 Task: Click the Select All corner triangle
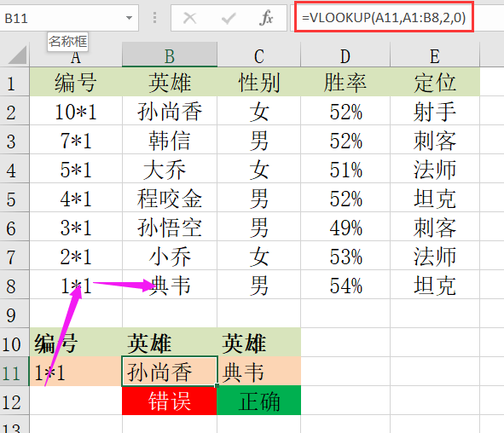pyautogui.click(x=17, y=55)
